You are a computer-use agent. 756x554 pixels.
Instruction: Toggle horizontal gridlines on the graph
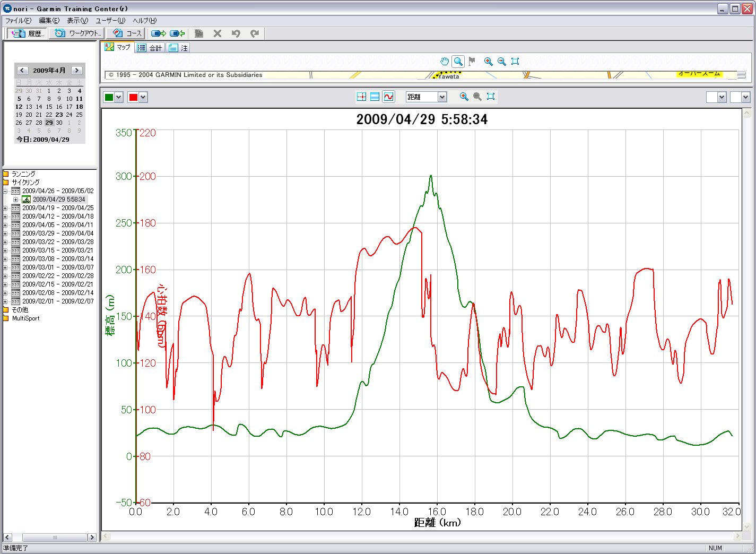[x=375, y=97]
